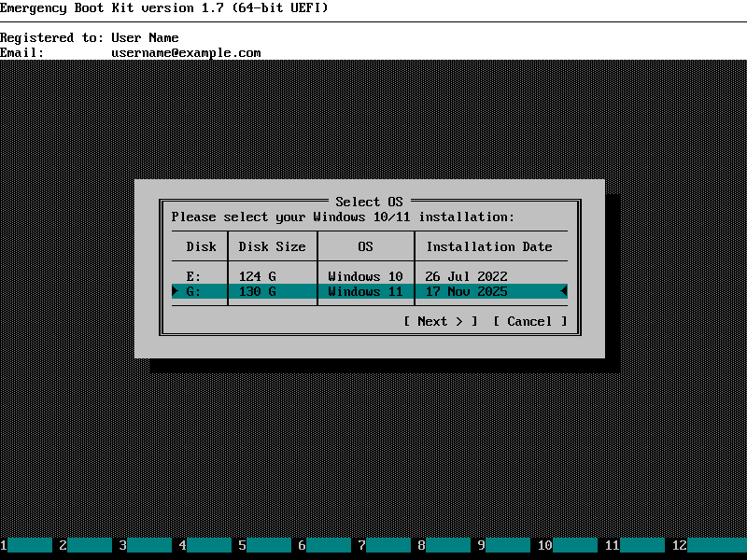Click the right selection arrow on the highlighted row
This screenshot has width=747, height=560.
[563, 291]
